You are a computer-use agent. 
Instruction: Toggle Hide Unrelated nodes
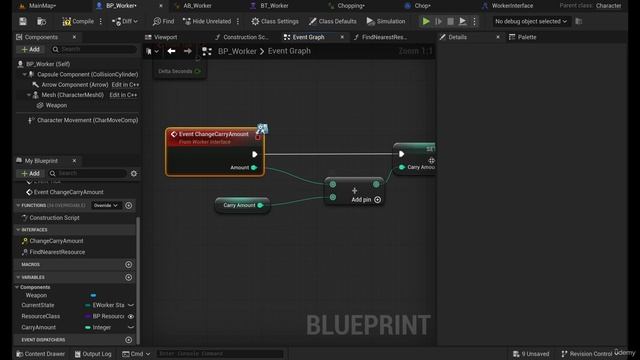click(x=207, y=21)
